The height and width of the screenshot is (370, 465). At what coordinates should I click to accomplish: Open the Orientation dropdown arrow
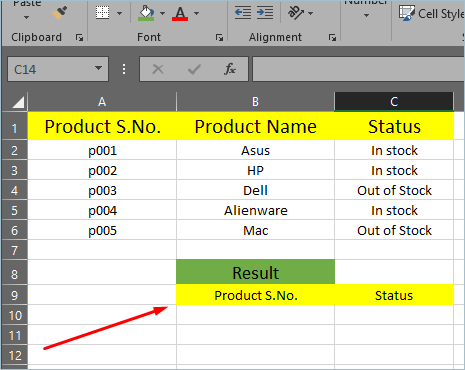(310, 13)
